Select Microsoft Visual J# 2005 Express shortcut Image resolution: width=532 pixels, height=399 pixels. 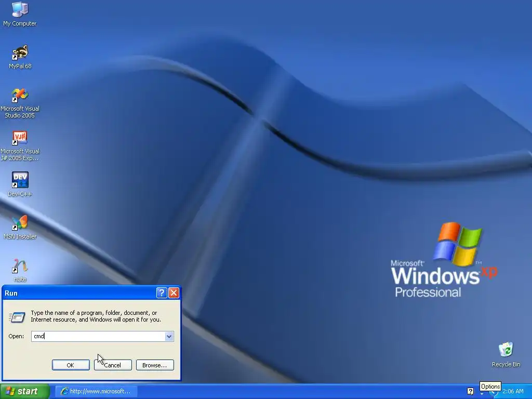point(20,145)
